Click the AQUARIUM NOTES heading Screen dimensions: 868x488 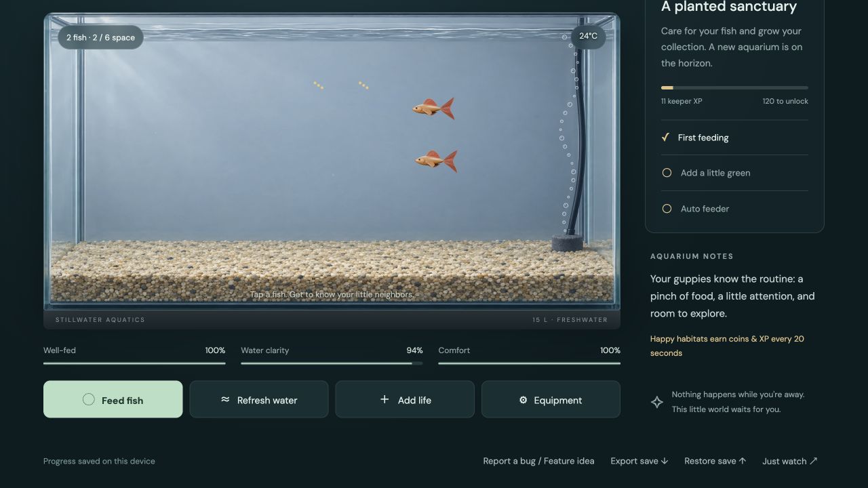point(692,256)
